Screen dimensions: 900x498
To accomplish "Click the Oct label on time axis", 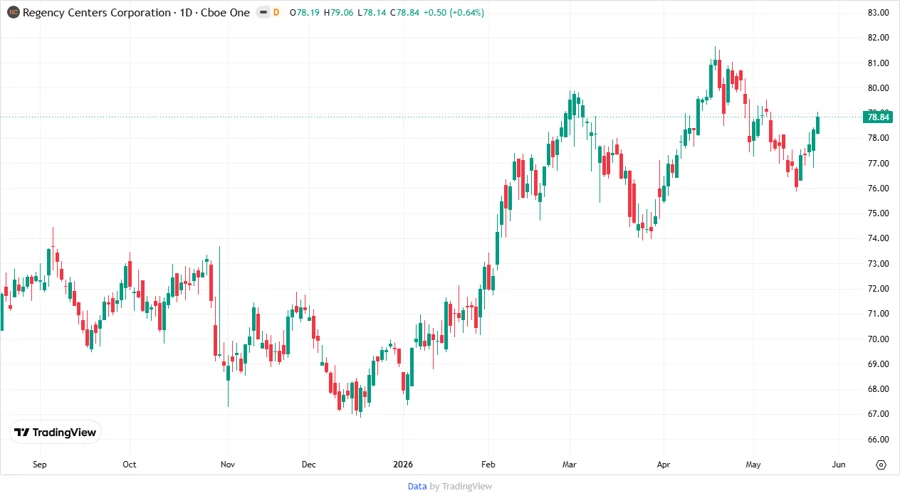I will 129,465.
